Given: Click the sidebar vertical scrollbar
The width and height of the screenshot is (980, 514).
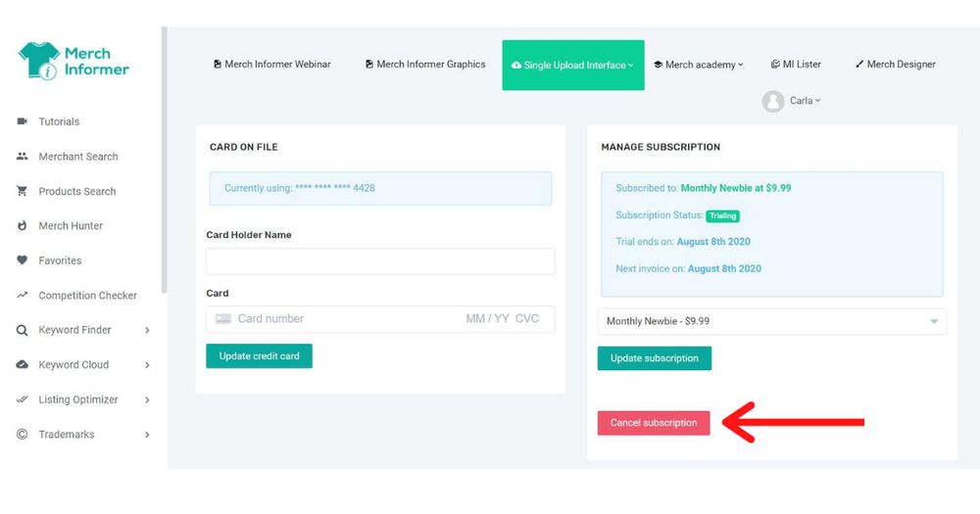Looking at the screenshot, I should [x=164, y=160].
